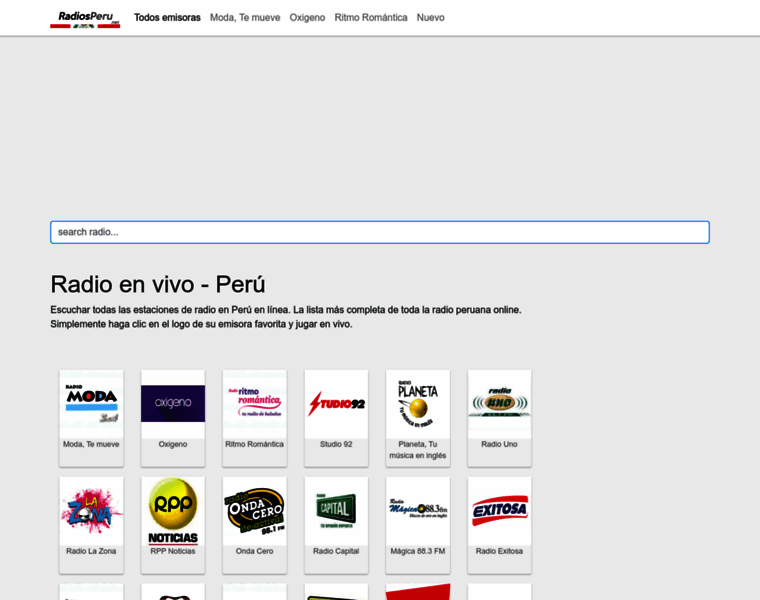Viewport: 760px width, 600px height.
Task: Focus the search radio input field
Action: click(380, 232)
